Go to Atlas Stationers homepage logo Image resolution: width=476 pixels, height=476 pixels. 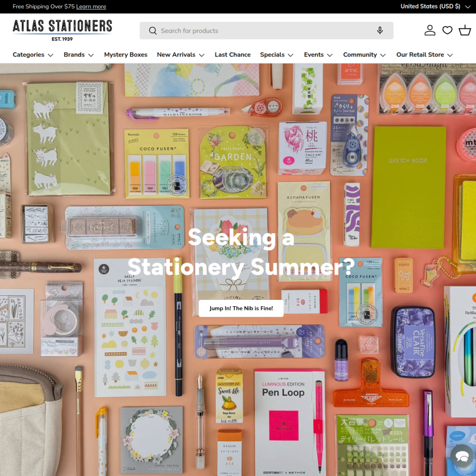point(62,30)
